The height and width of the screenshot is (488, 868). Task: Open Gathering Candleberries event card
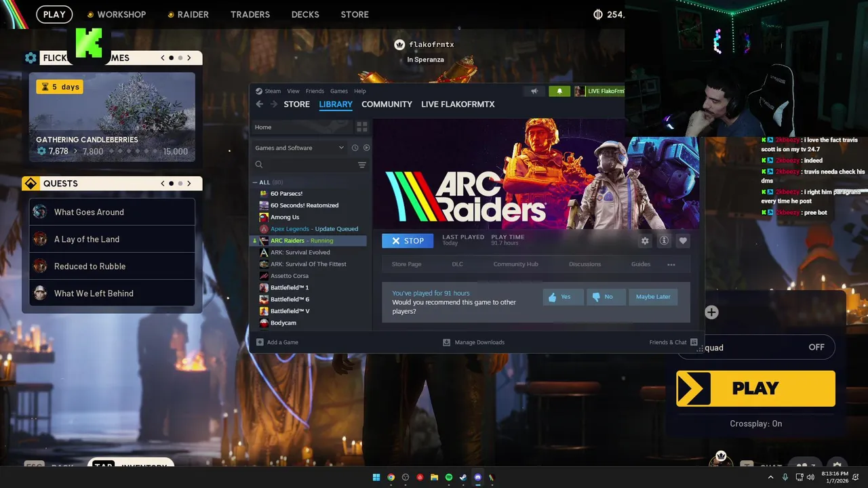[112, 117]
